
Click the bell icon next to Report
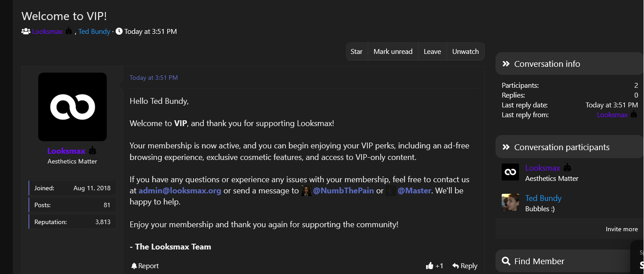pyautogui.click(x=134, y=266)
